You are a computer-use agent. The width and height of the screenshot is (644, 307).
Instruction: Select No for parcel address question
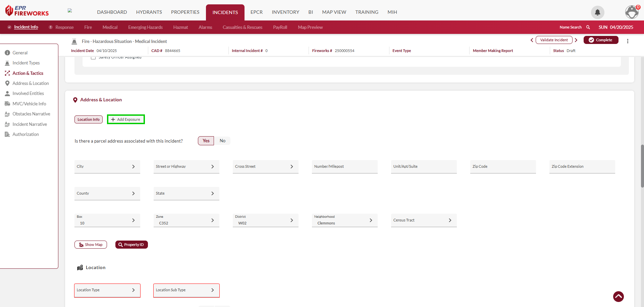click(222, 141)
